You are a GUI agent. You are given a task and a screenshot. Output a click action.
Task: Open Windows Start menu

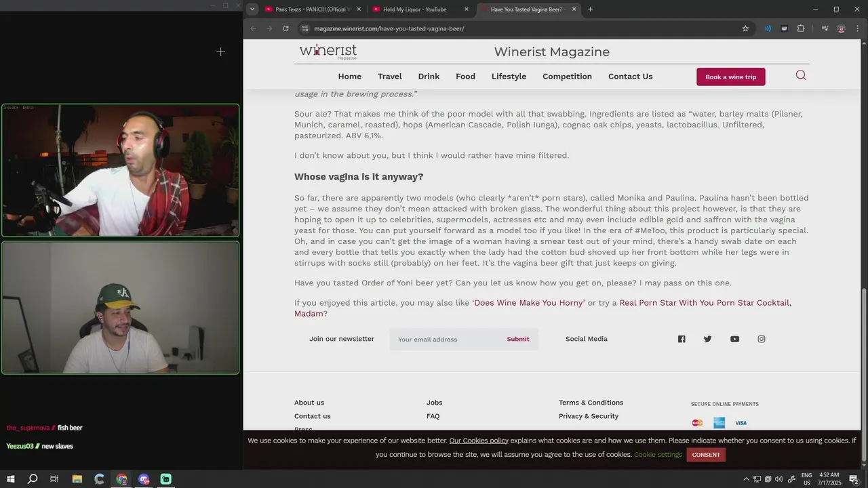click(9, 479)
